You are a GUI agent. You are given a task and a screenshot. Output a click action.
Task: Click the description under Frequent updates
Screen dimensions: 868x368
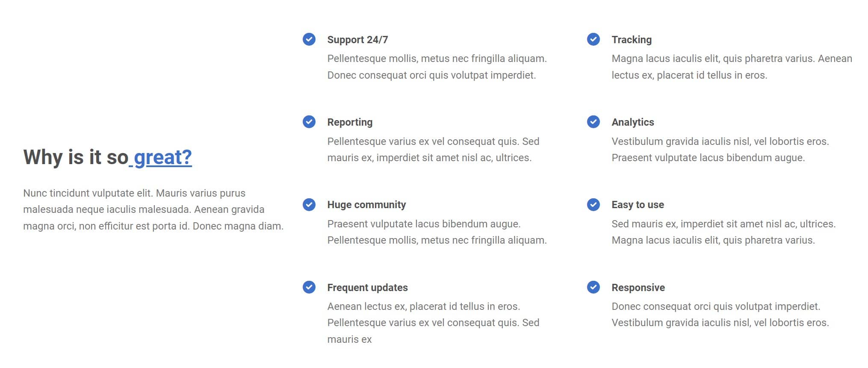tap(433, 323)
